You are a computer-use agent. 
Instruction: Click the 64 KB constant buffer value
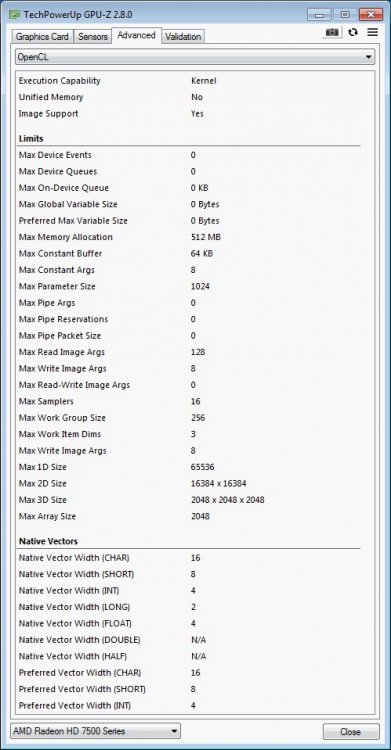(202, 254)
